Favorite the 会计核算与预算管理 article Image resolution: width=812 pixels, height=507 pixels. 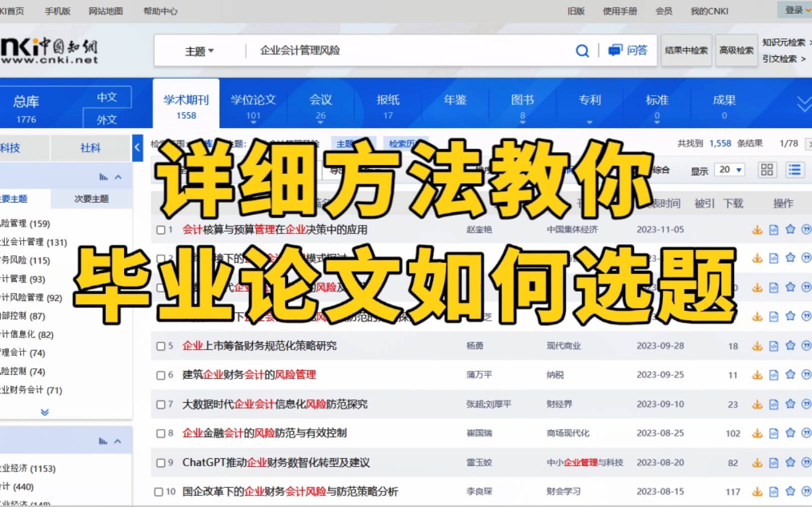790,229
